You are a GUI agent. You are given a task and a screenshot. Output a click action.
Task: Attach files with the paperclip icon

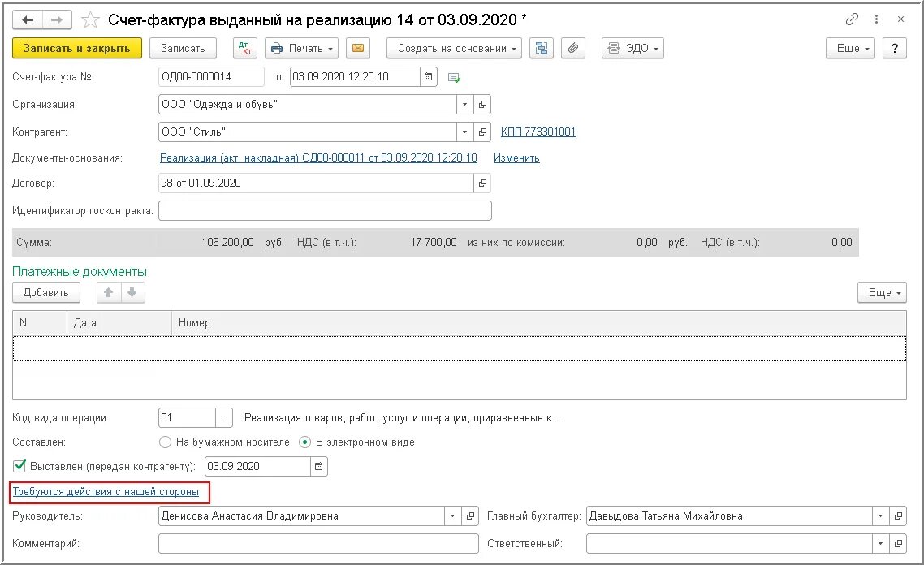pyautogui.click(x=572, y=49)
